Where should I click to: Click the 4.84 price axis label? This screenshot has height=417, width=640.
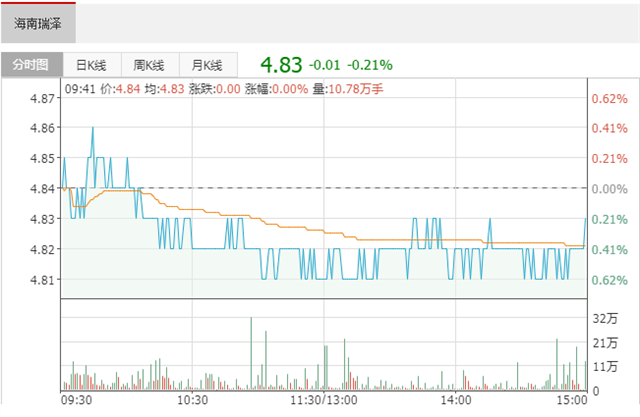[42, 189]
